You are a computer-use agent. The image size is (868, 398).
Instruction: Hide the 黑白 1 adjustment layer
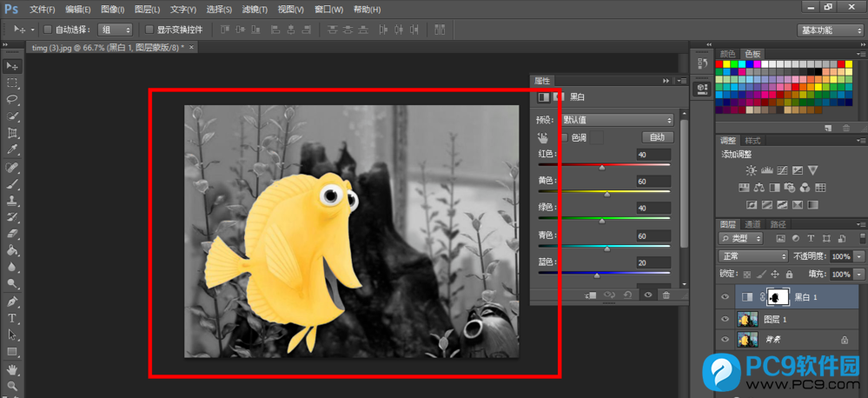(x=725, y=297)
